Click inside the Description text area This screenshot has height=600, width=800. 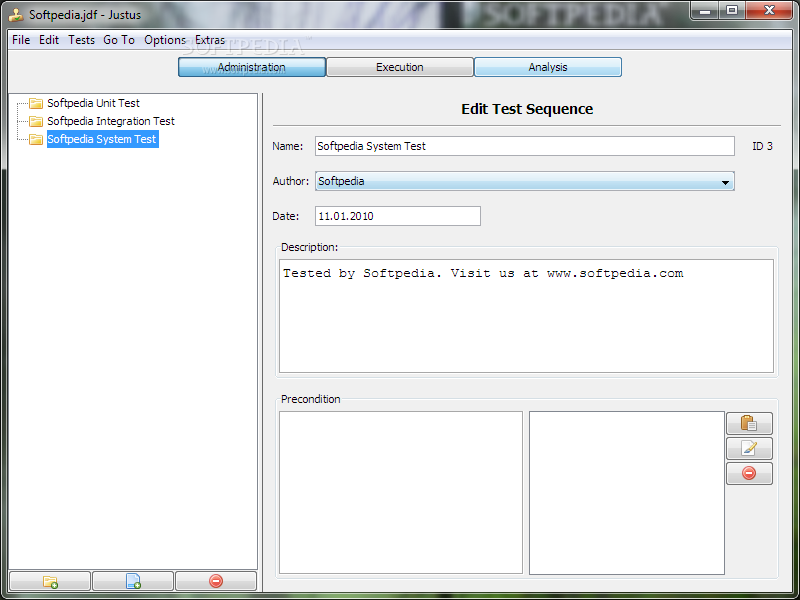(x=526, y=316)
